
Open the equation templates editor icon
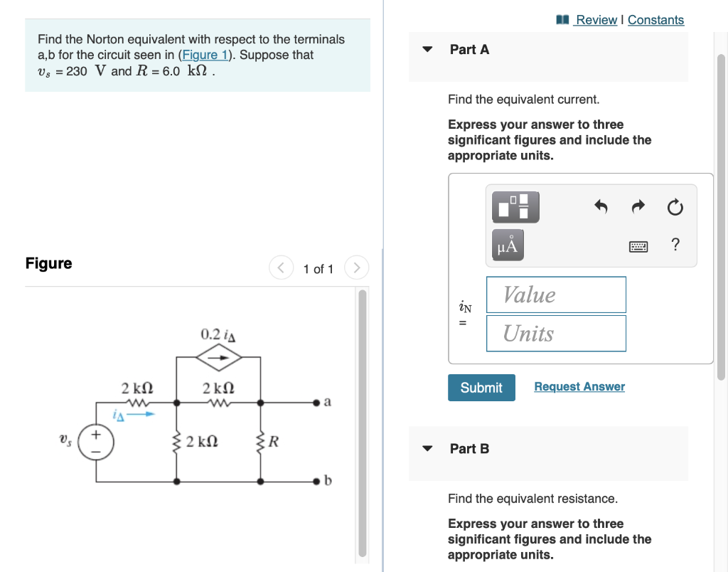pyautogui.click(x=515, y=207)
